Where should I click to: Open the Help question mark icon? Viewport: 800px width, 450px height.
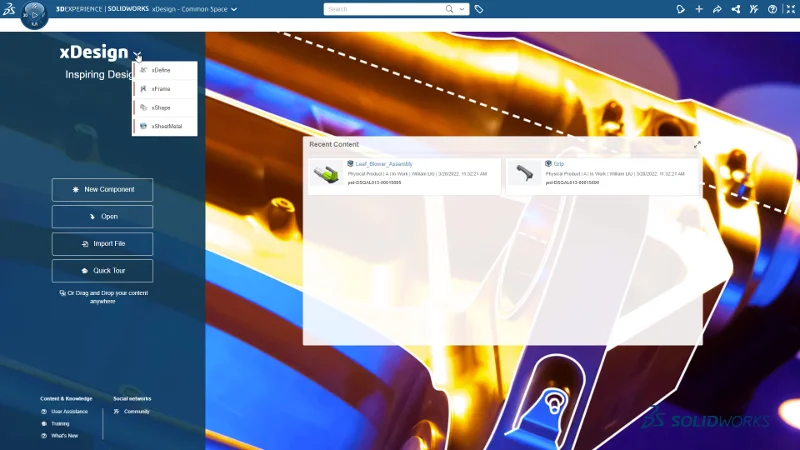(771, 9)
